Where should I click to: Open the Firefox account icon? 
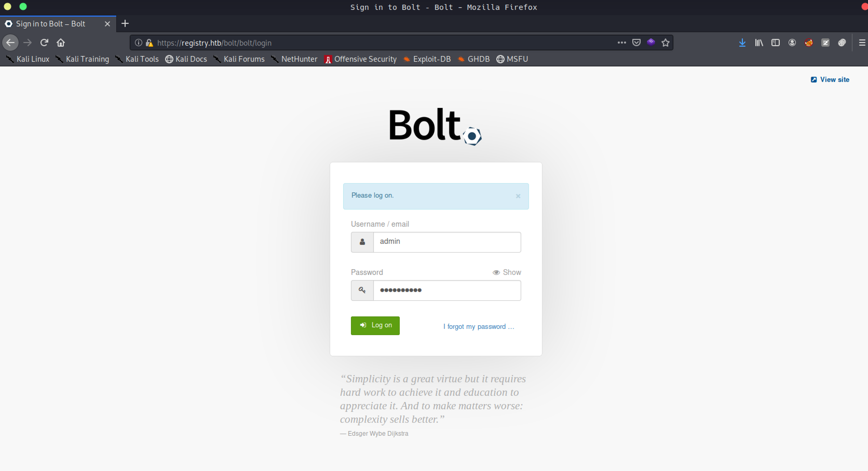(x=792, y=43)
